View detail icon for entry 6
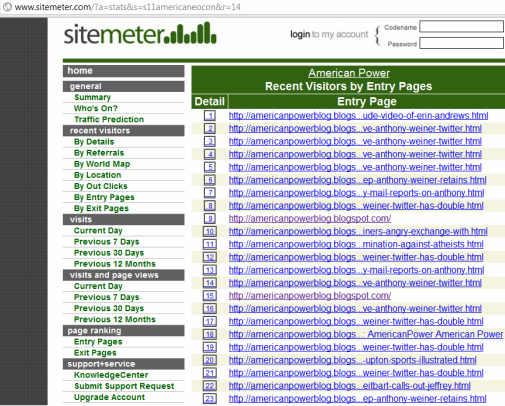The width and height of the screenshot is (505, 406). click(x=210, y=180)
